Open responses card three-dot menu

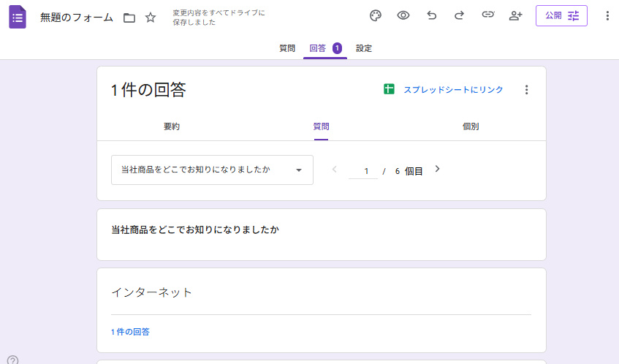[x=526, y=90]
